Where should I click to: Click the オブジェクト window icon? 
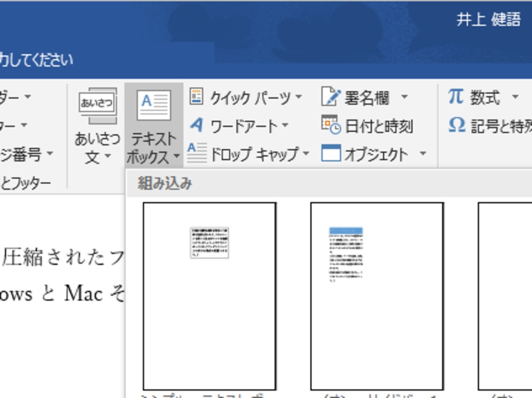click(x=331, y=154)
